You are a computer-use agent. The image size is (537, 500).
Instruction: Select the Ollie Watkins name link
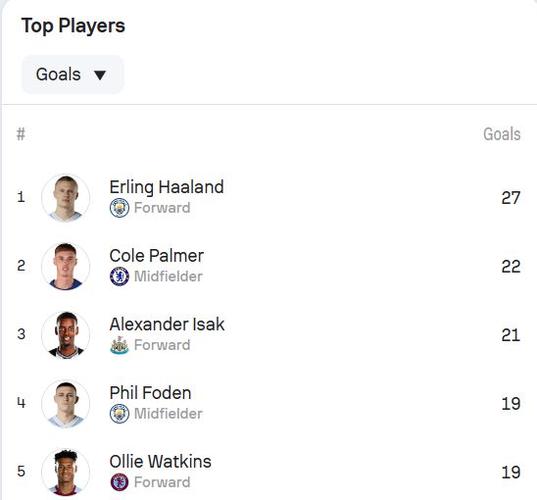point(160,461)
